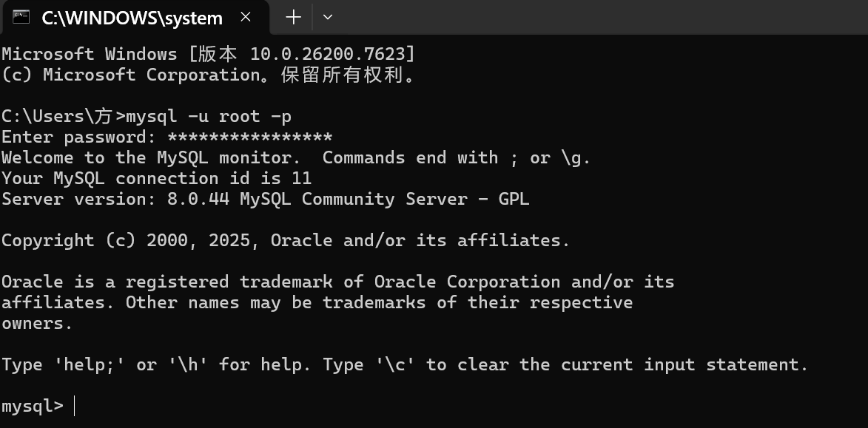Expand the new-tab profile dropdown chevron
The height and width of the screenshot is (428, 868).
coord(328,17)
